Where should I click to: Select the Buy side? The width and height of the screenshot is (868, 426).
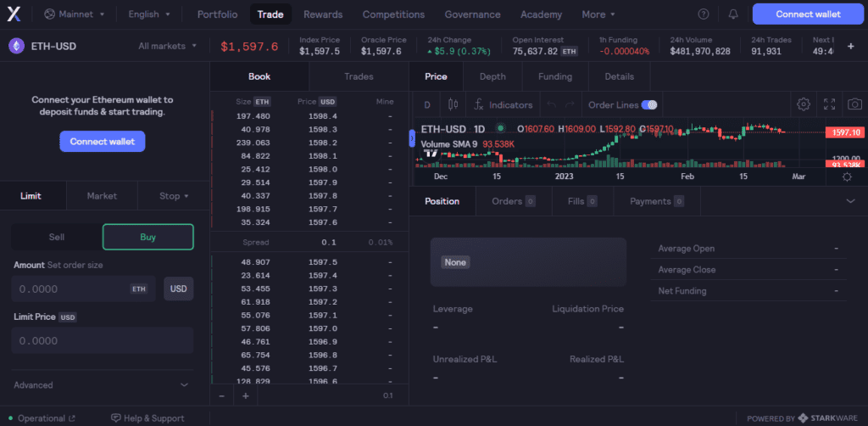[x=147, y=237]
